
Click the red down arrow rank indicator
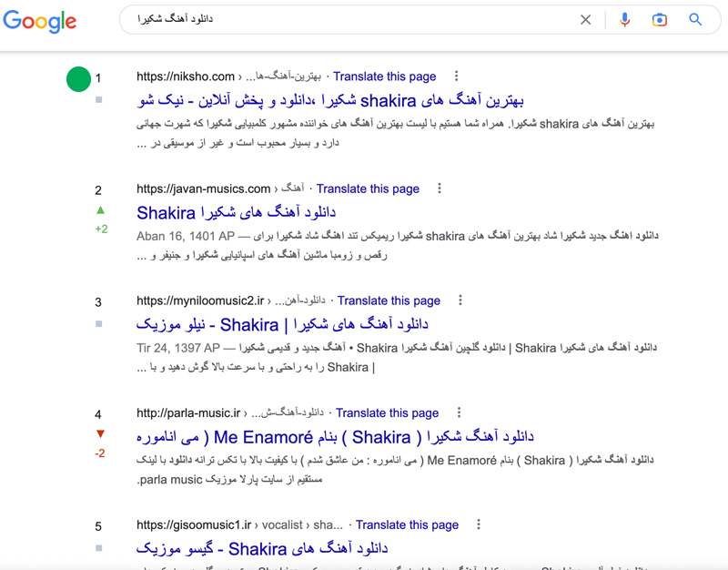click(x=100, y=434)
